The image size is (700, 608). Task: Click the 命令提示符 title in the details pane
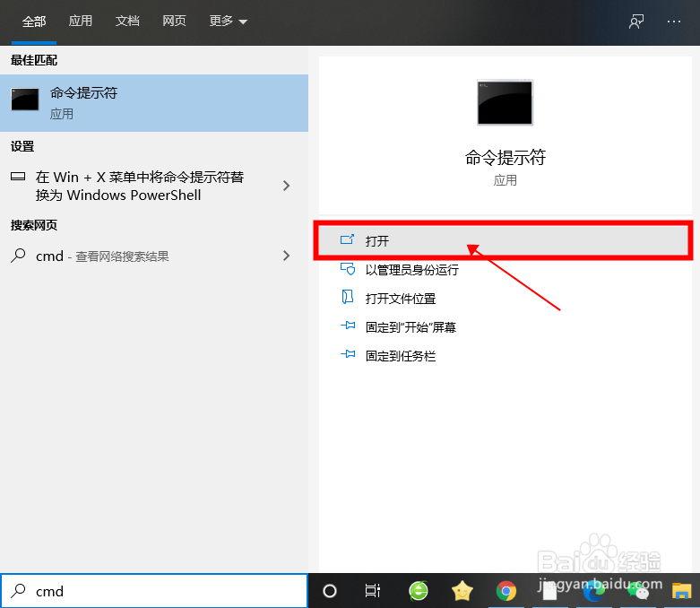tap(505, 158)
